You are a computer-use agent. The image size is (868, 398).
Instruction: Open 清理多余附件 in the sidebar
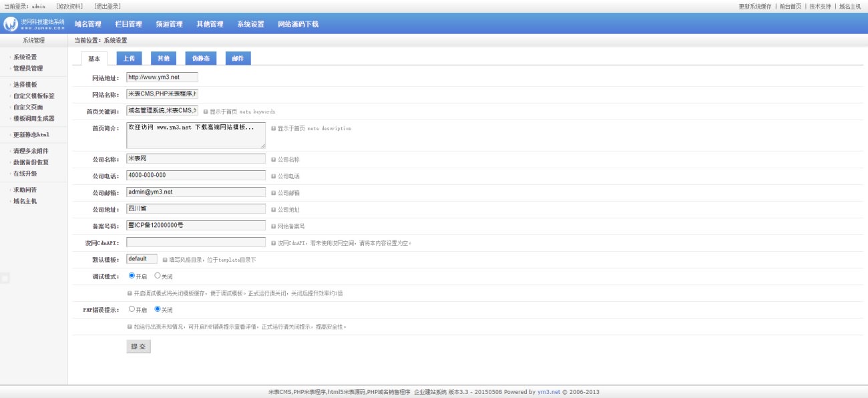click(31, 151)
